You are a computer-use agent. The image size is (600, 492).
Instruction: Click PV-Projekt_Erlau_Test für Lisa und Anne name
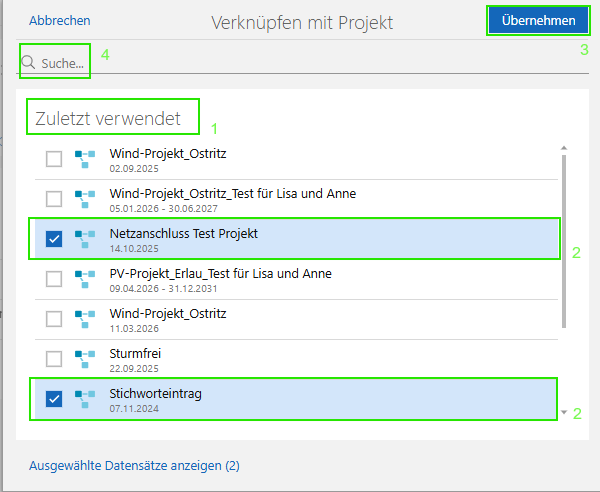click(220, 274)
